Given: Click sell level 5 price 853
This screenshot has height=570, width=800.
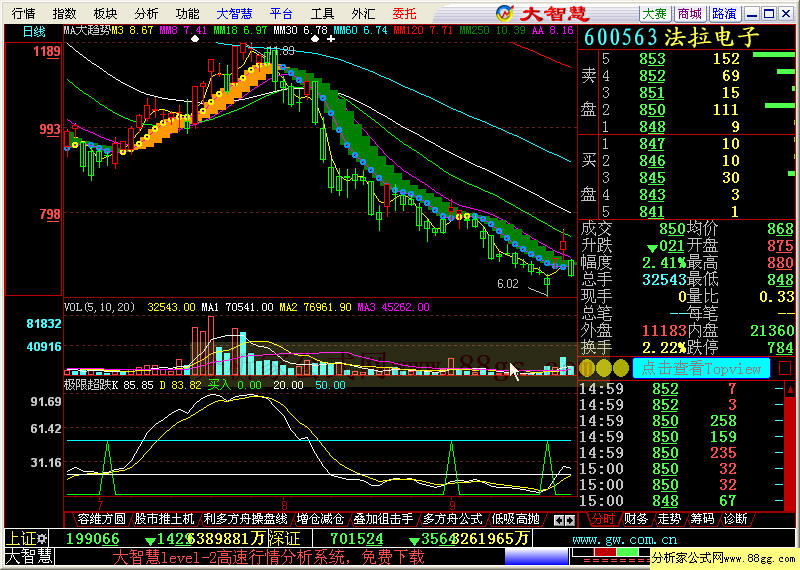Looking at the screenshot, I should [653, 59].
